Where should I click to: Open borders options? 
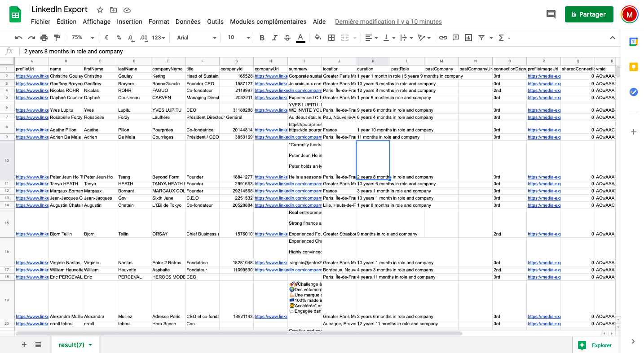331,38
